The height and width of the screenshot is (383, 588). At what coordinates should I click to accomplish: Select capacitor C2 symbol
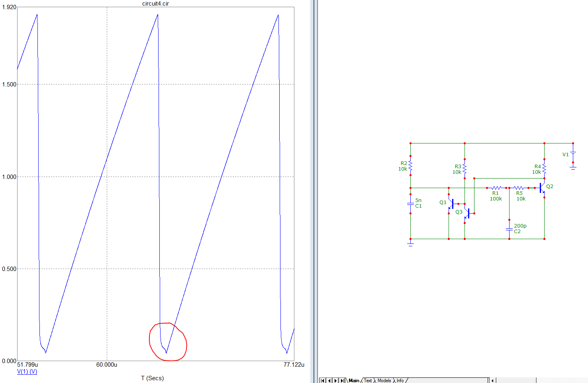click(x=509, y=229)
